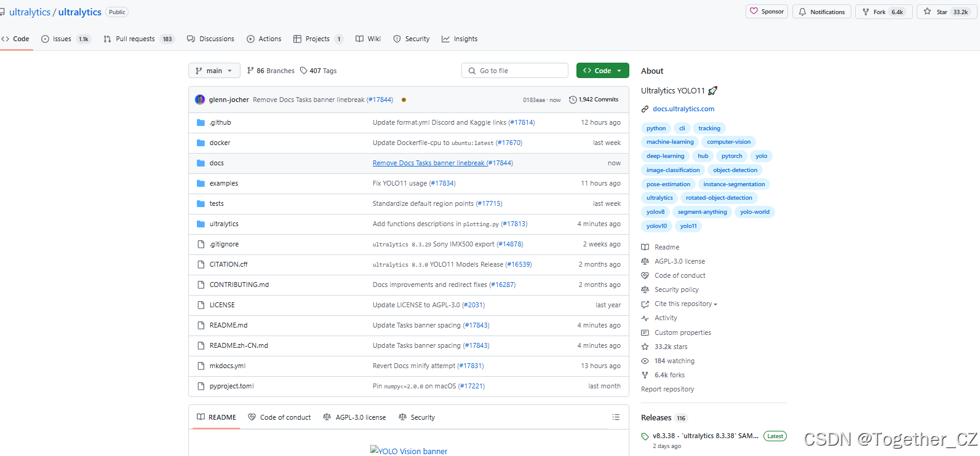This screenshot has height=456, width=980.
Task: Switch to AGPL-3.0 license README tab
Action: tap(354, 417)
